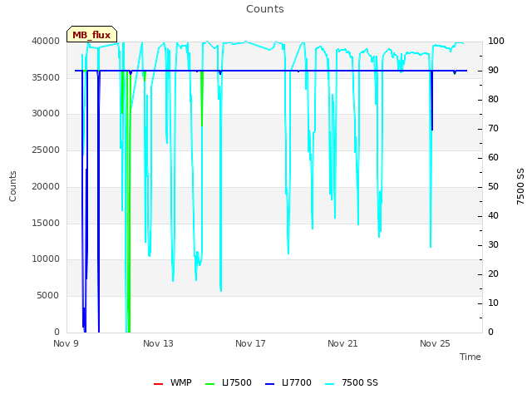Toggle the WMP legend entry
The height and width of the screenshot is (399, 532).
[173, 382]
